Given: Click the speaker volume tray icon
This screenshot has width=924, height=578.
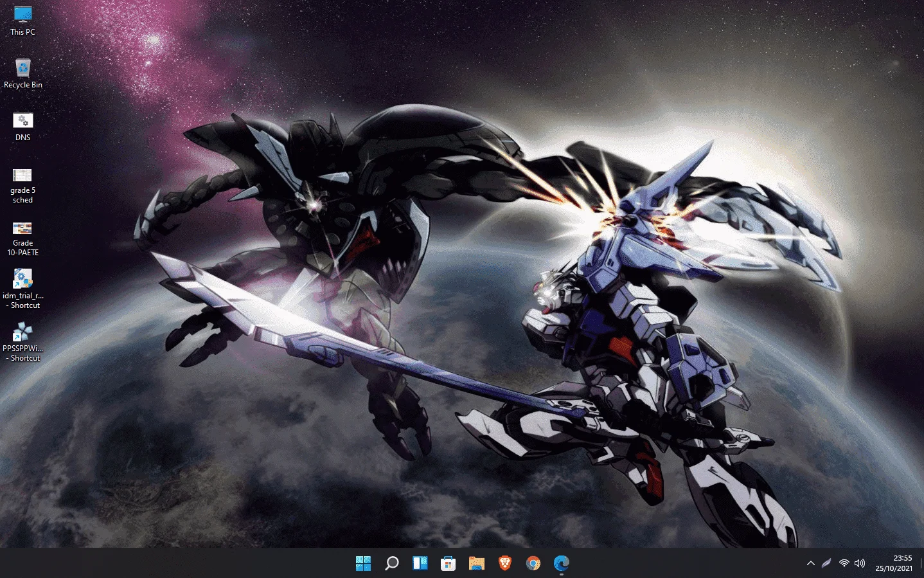Looking at the screenshot, I should point(860,563).
